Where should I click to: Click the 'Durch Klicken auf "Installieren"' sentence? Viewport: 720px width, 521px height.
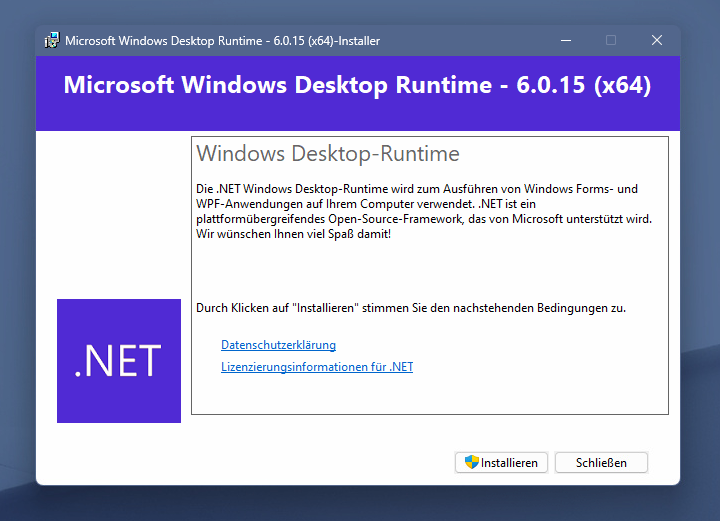411,308
